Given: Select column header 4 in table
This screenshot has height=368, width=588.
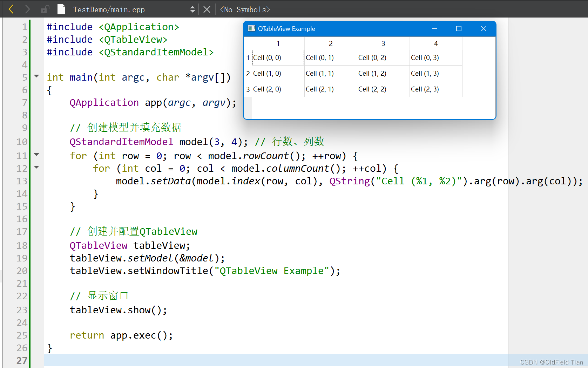Looking at the screenshot, I should coord(436,43).
